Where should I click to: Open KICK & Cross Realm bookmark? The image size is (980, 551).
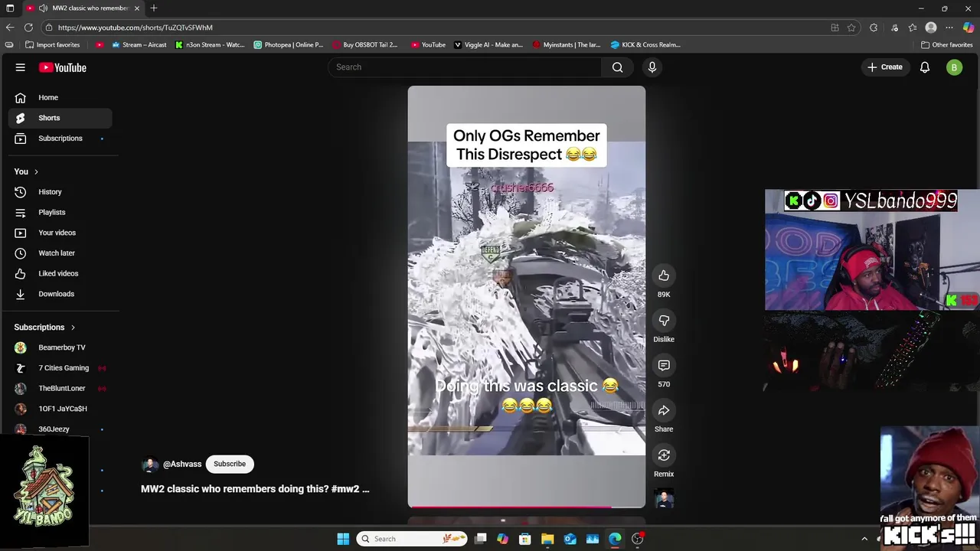645,44
